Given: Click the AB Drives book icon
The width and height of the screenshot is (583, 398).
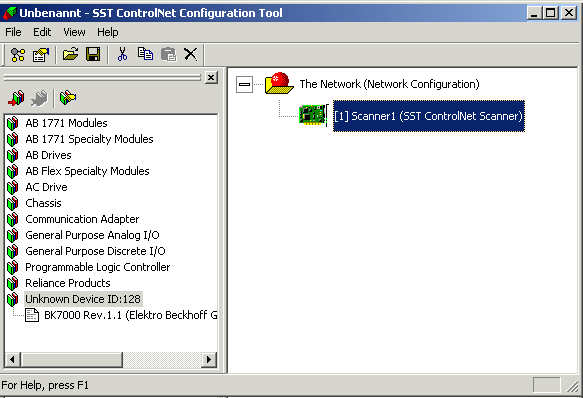Looking at the screenshot, I should coord(13,155).
